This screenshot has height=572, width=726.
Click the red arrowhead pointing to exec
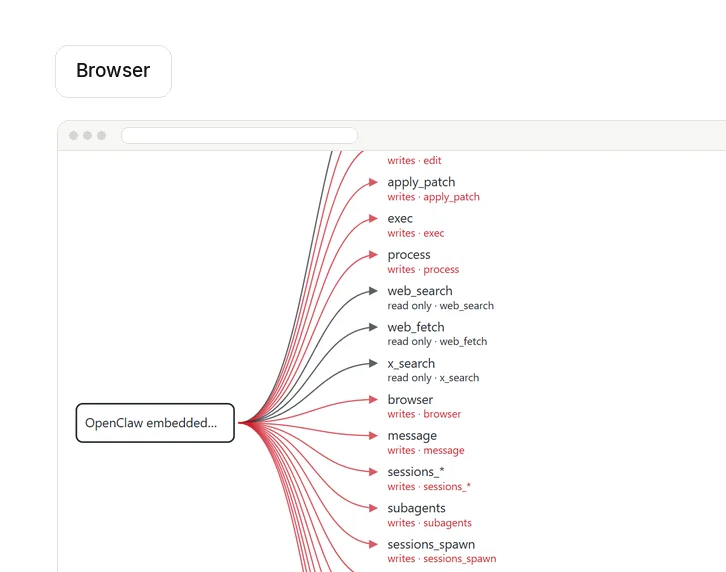click(373, 219)
